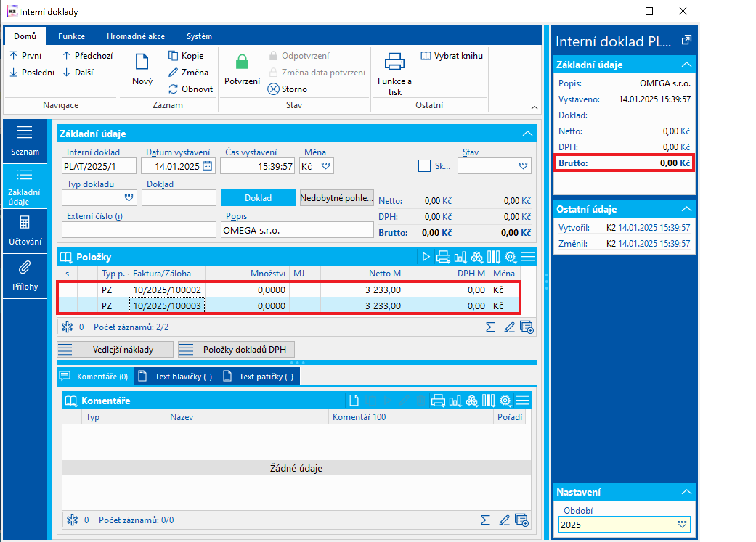Open the Typ dokladu dropdown

pyautogui.click(x=129, y=198)
